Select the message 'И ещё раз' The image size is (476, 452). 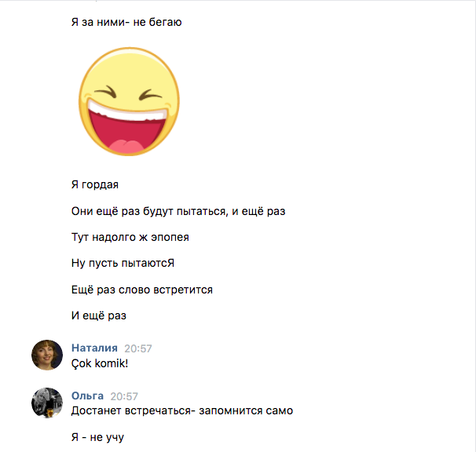tap(99, 315)
